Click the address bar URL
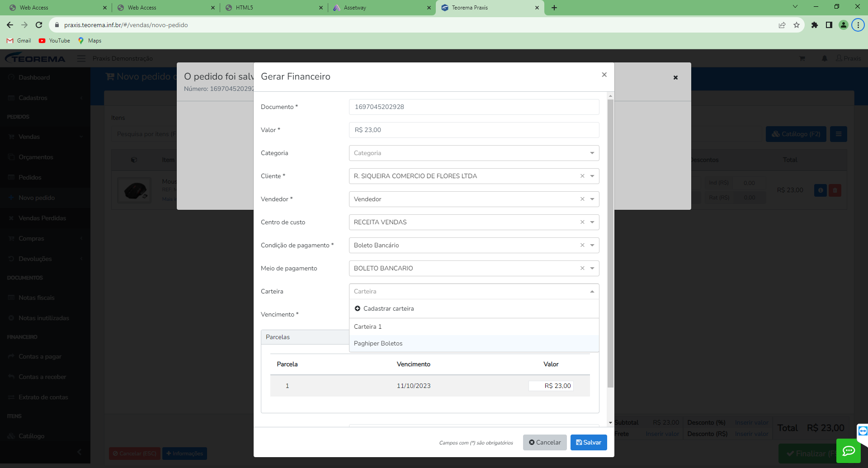The height and width of the screenshot is (468, 868). pos(126,25)
